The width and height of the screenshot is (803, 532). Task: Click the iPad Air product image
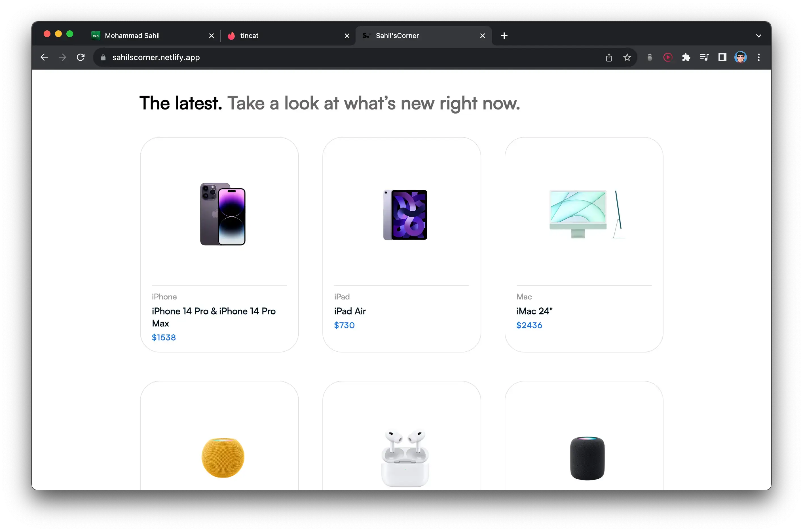click(405, 214)
